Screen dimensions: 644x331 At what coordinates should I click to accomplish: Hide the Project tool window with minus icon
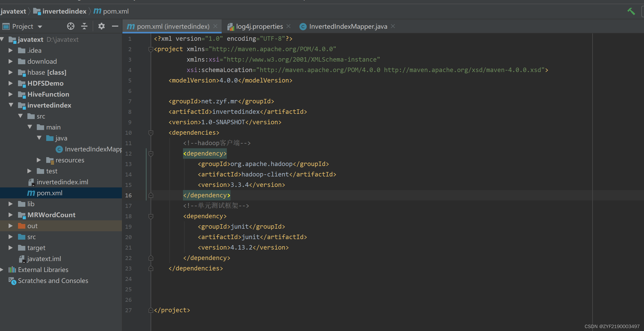(115, 26)
